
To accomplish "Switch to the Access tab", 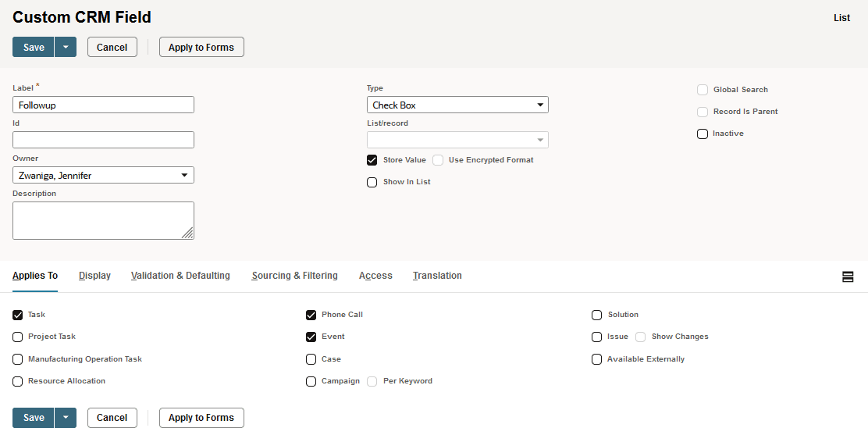I will pos(375,276).
